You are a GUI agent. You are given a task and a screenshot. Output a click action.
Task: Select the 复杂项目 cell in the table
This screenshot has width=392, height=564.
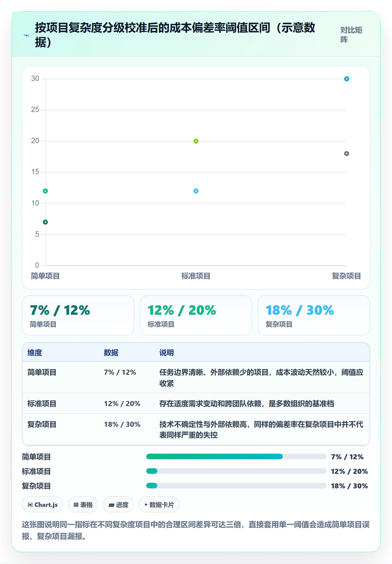[x=42, y=424]
